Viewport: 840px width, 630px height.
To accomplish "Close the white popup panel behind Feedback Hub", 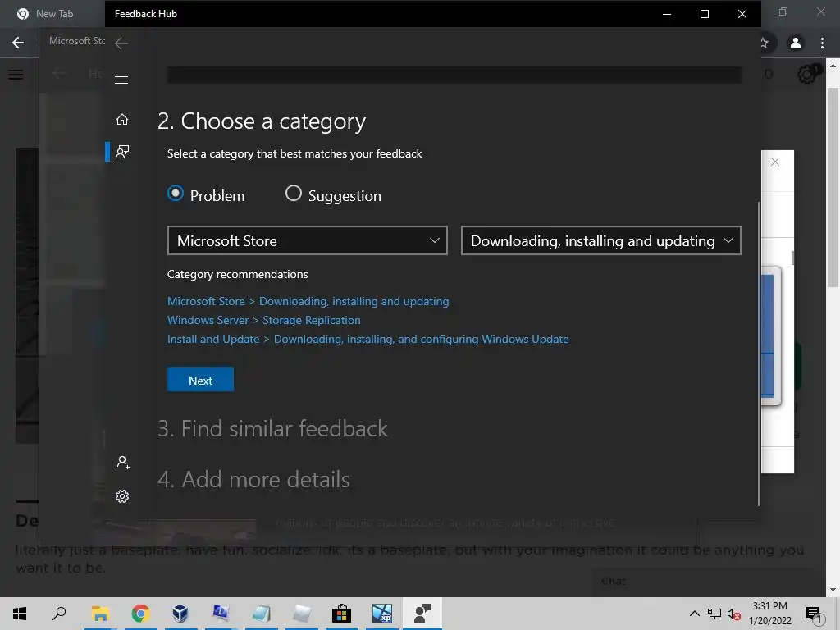I will (774, 162).
